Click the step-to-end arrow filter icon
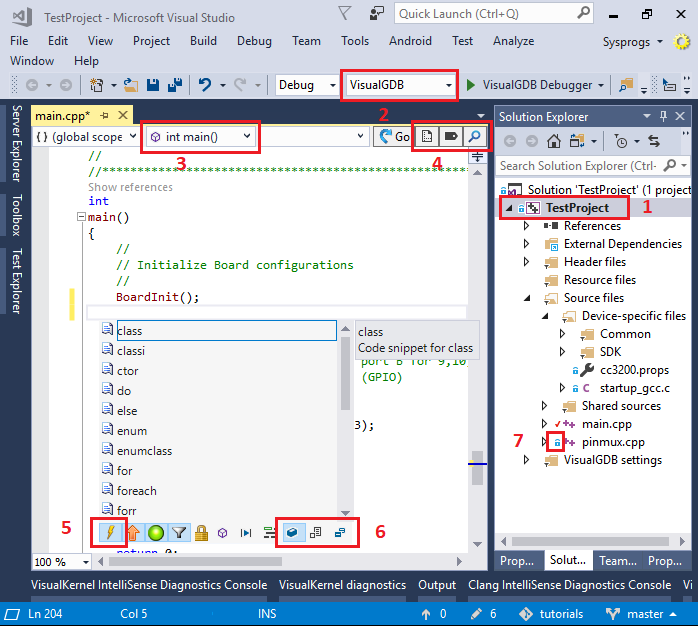 tap(246, 533)
